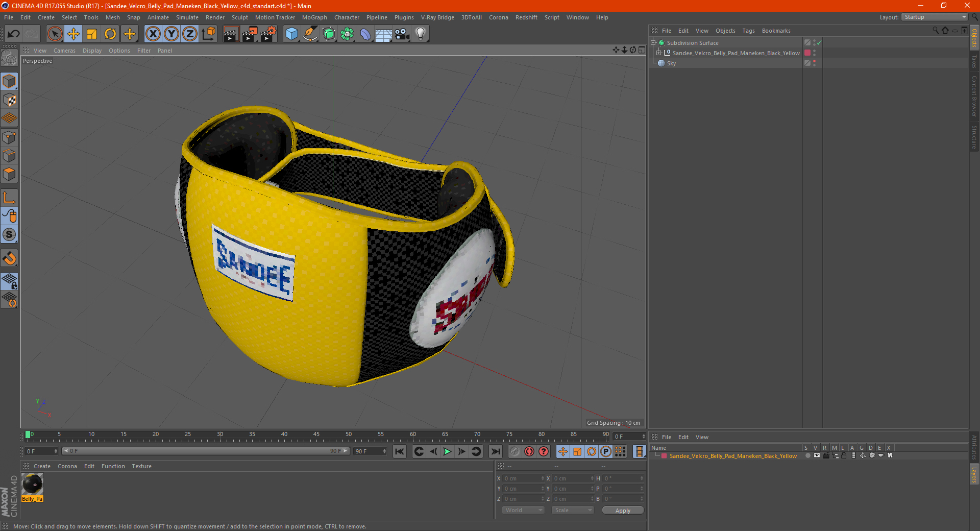980x531 pixels.
Task: Click the Subdivision Surface generator icon
Action: point(329,34)
